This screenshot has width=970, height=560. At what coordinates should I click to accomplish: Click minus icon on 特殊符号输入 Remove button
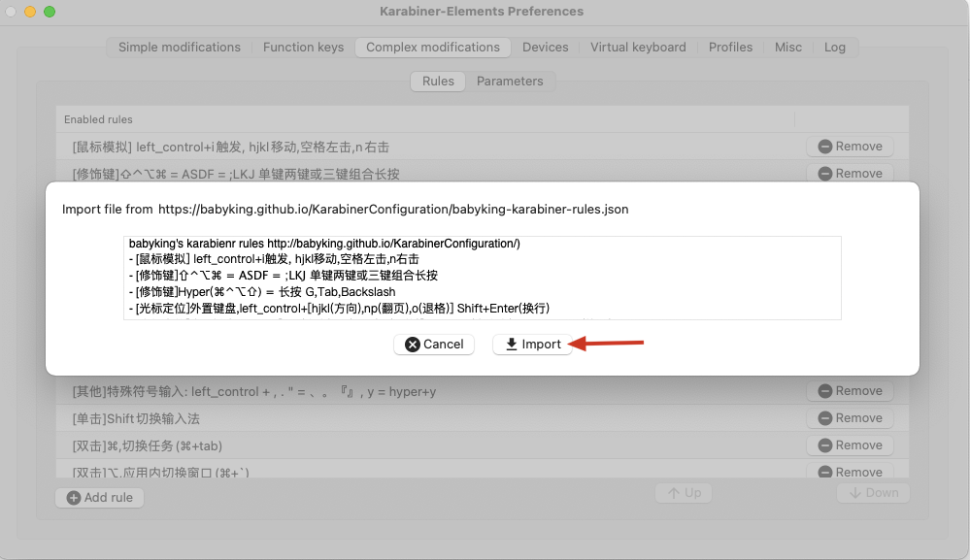pyautogui.click(x=825, y=391)
